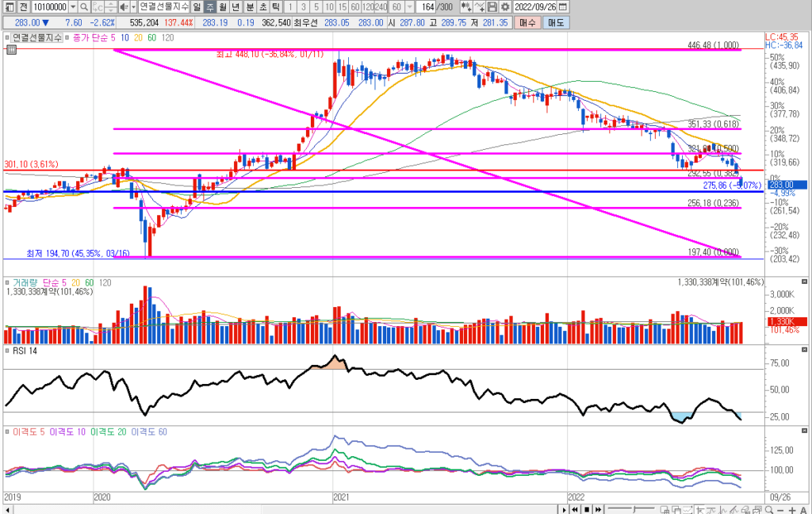Viewport: 812px width, 514px height.
Task: Switch chart to monthly (월) period
Action: tap(223, 6)
